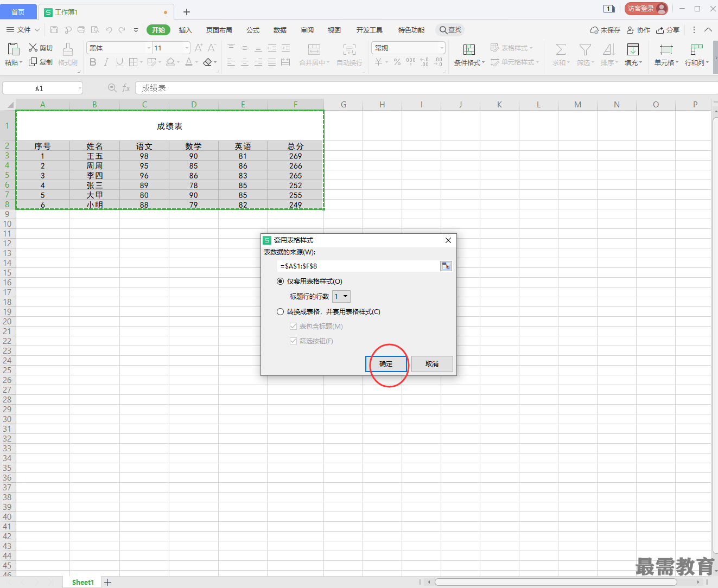Click the Paste clipboard icon
The width and height of the screenshot is (718, 588).
pos(13,49)
